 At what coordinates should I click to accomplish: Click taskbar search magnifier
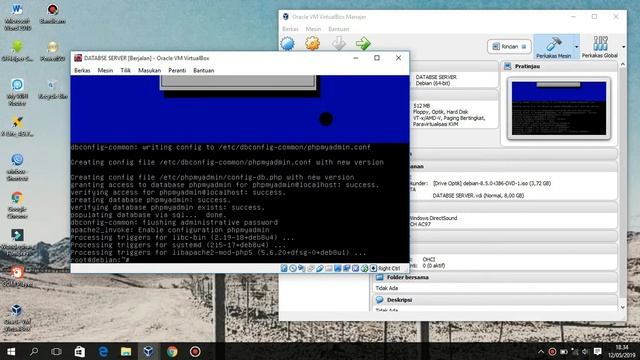[34, 351]
